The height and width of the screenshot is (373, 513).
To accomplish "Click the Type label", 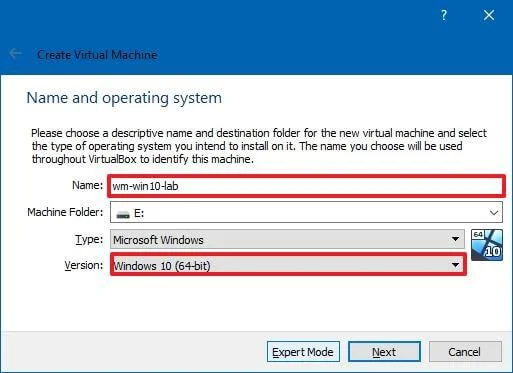I will pyautogui.click(x=89, y=240).
